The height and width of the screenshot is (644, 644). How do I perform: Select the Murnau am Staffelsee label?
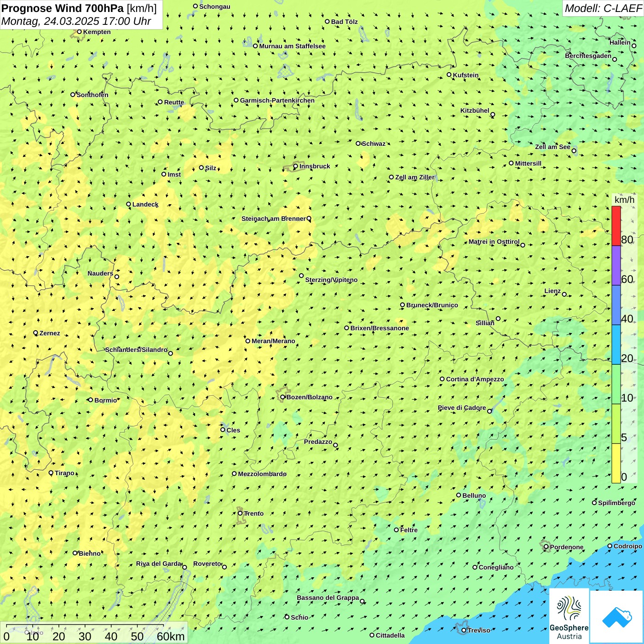pyautogui.click(x=293, y=46)
